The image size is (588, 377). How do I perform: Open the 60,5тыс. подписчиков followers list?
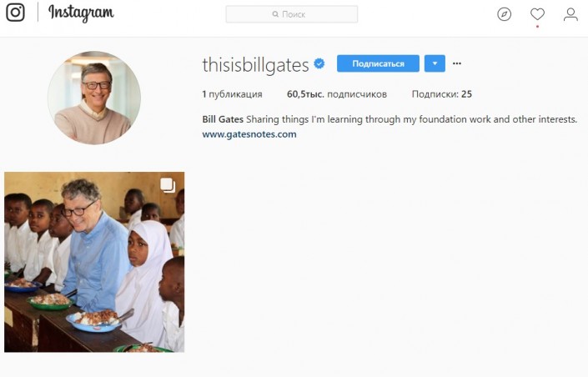click(x=337, y=94)
